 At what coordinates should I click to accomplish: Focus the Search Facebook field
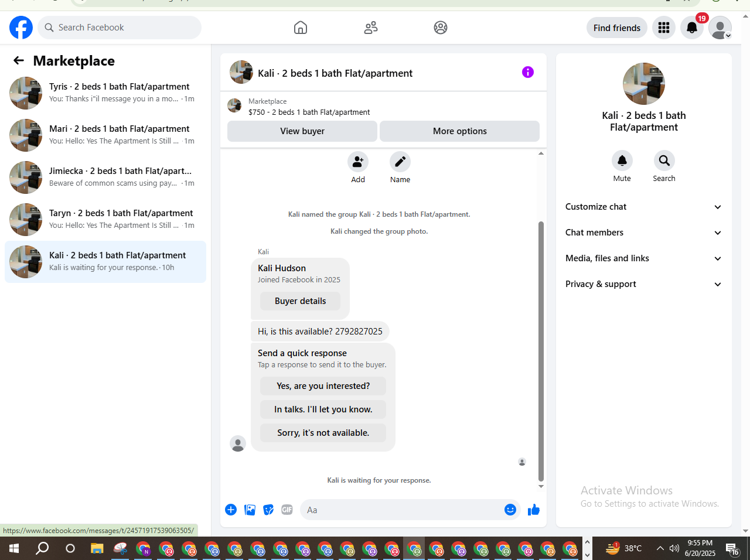[120, 28]
